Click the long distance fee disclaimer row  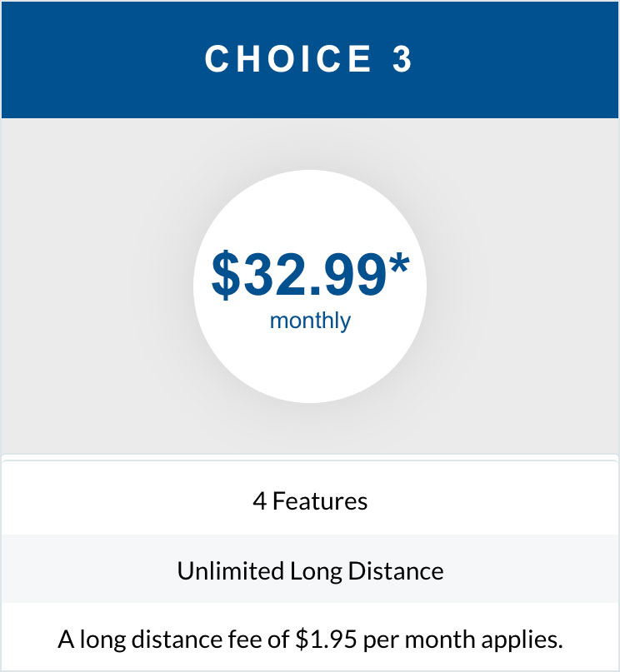click(310, 638)
